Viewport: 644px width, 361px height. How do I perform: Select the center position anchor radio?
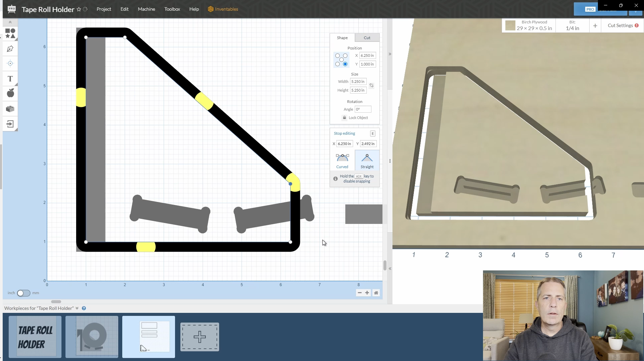coord(341,60)
